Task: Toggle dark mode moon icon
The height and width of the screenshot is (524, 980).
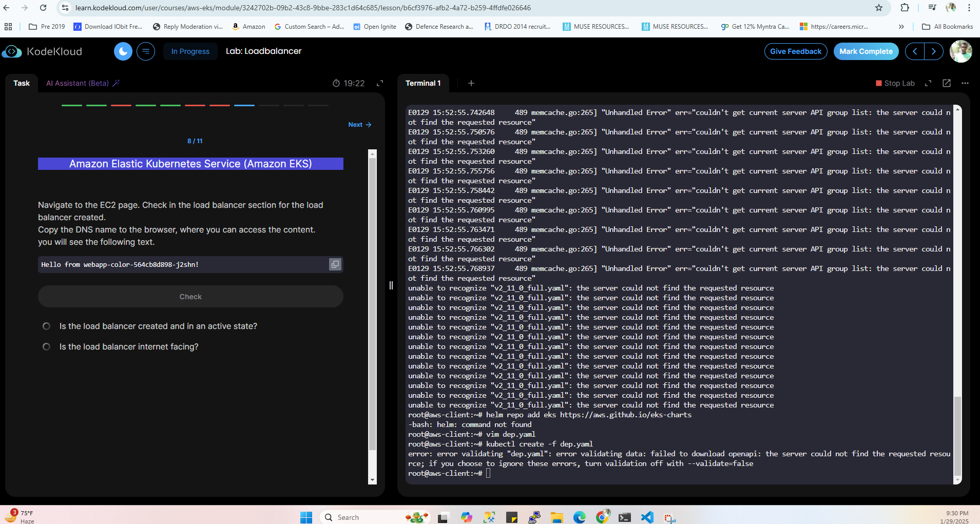Action: coord(123,51)
